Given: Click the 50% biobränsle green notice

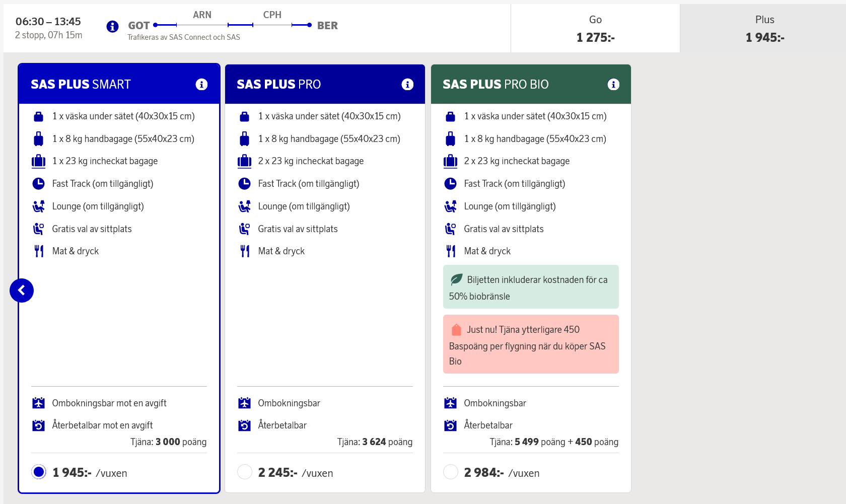Looking at the screenshot, I should (x=531, y=287).
